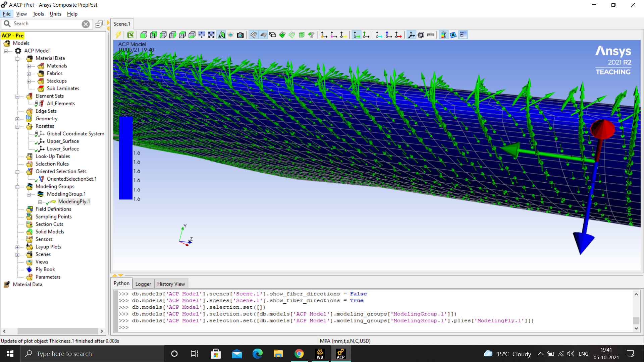This screenshot has width=644, height=362.
Task: Expand the Geometry node
Action: point(17,119)
